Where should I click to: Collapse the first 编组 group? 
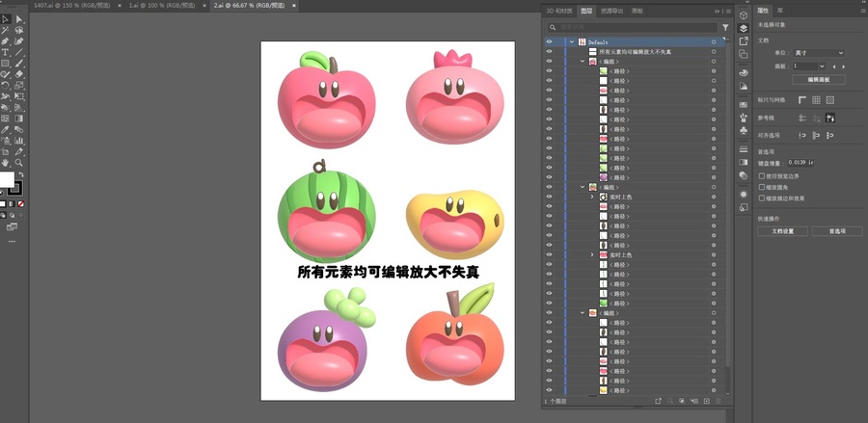[583, 62]
